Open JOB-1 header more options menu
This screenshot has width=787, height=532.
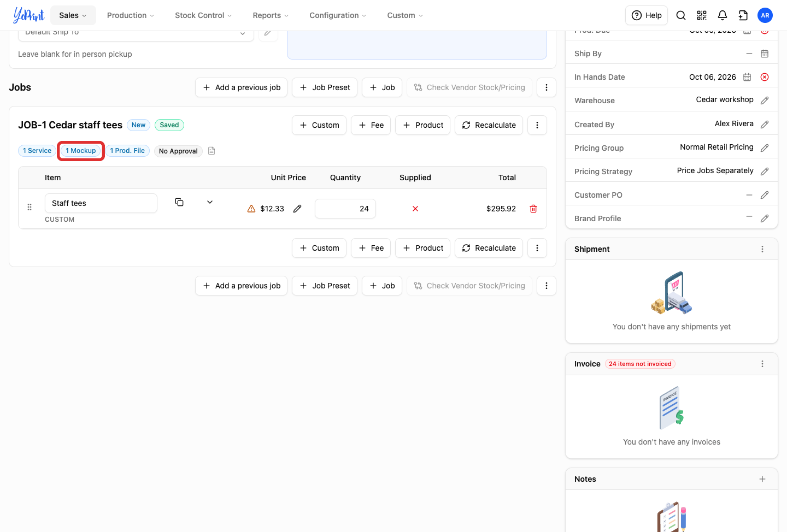[x=537, y=125]
